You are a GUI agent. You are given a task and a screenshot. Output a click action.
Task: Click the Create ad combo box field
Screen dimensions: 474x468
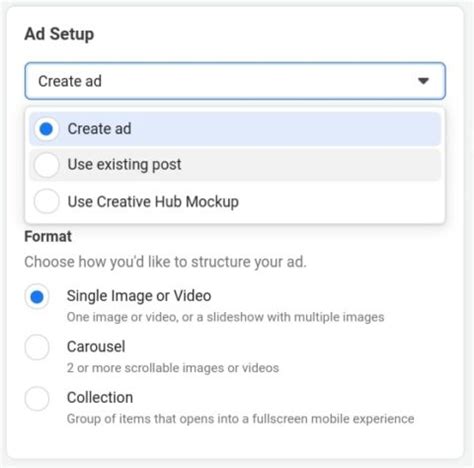pyautogui.click(x=235, y=81)
